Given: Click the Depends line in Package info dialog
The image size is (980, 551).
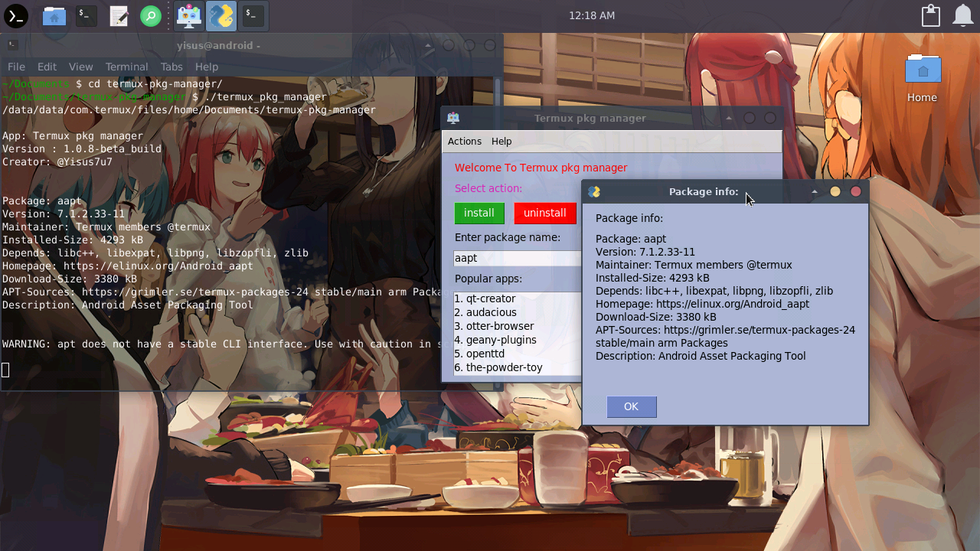Looking at the screenshot, I should click(714, 291).
